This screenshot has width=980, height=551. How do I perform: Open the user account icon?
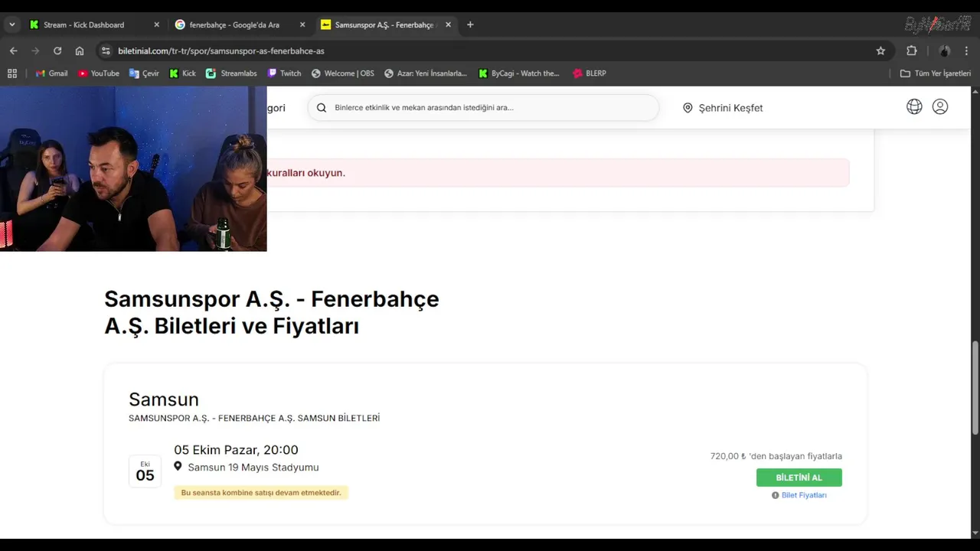pyautogui.click(x=940, y=107)
